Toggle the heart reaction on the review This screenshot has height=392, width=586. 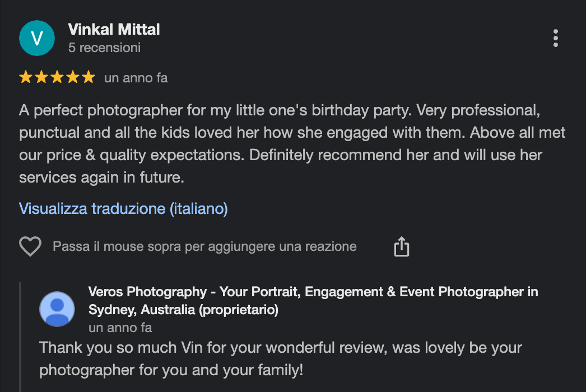pyautogui.click(x=30, y=246)
